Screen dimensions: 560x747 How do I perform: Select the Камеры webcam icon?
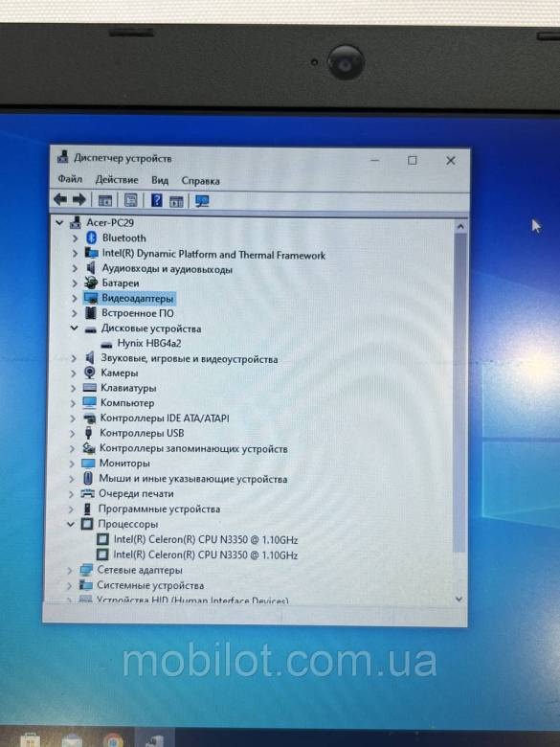click(90, 373)
